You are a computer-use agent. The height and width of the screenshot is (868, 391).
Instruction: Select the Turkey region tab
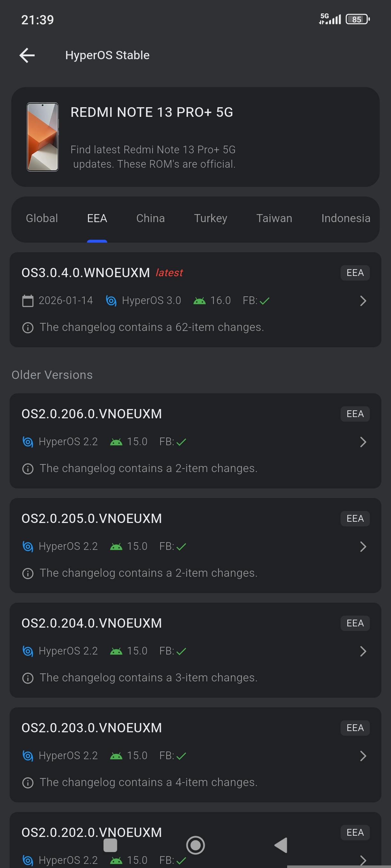pos(211,218)
